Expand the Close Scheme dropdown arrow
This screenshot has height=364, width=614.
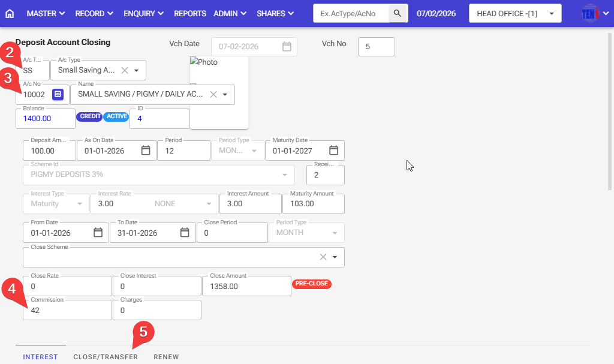335,257
